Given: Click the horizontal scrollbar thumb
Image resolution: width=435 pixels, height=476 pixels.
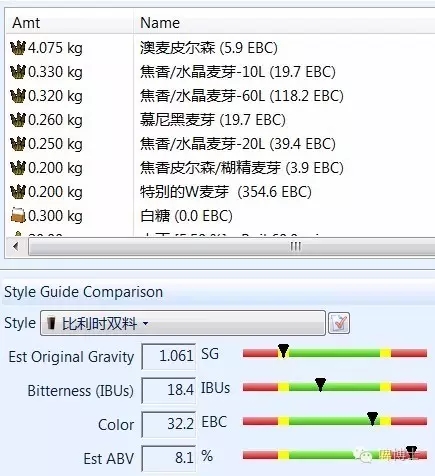Looking at the screenshot, I should tap(231, 247).
